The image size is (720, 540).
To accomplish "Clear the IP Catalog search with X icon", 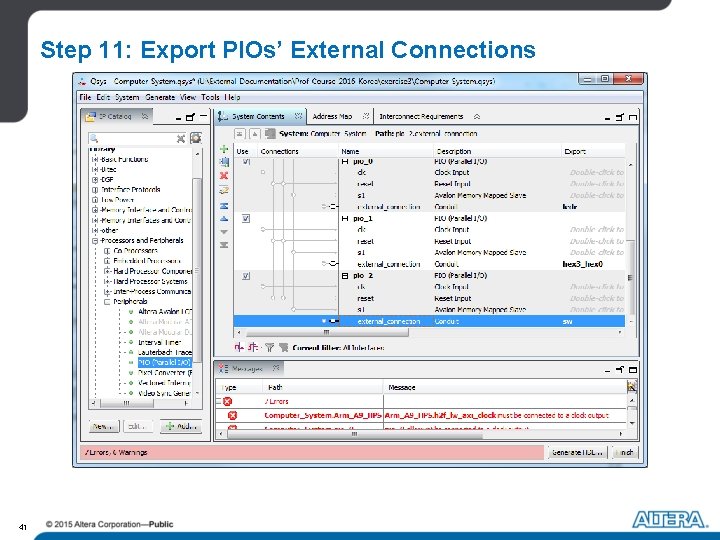I will coord(181,138).
